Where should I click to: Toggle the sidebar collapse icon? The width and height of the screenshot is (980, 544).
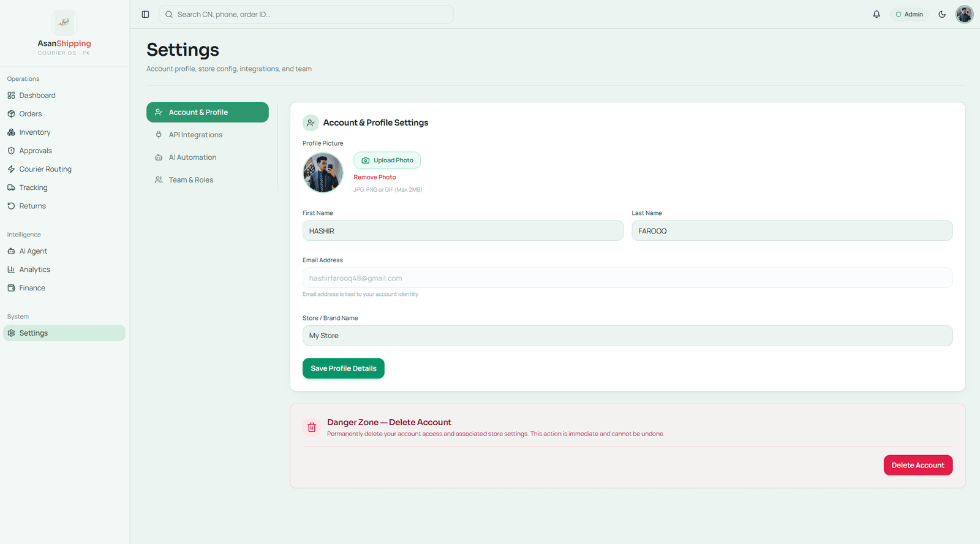point(145,14)
